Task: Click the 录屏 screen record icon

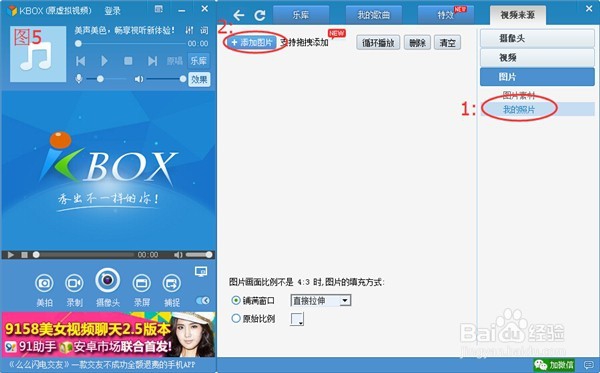Action: [142, 283]
